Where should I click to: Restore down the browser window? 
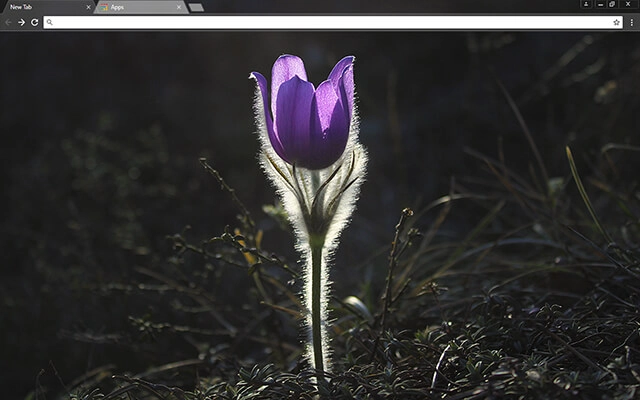click(612, 4)
